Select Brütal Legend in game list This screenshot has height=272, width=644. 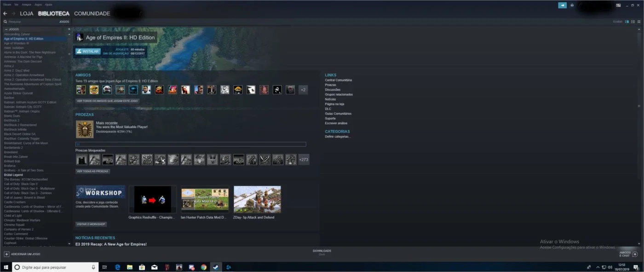click(13, 175)
